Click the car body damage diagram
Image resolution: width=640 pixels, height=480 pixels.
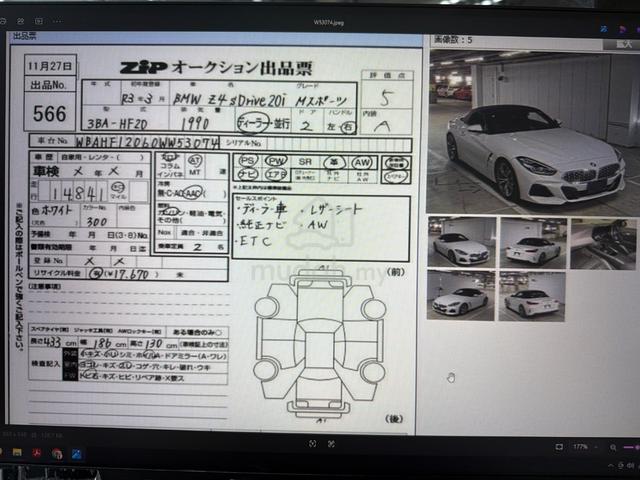[319, 345]
